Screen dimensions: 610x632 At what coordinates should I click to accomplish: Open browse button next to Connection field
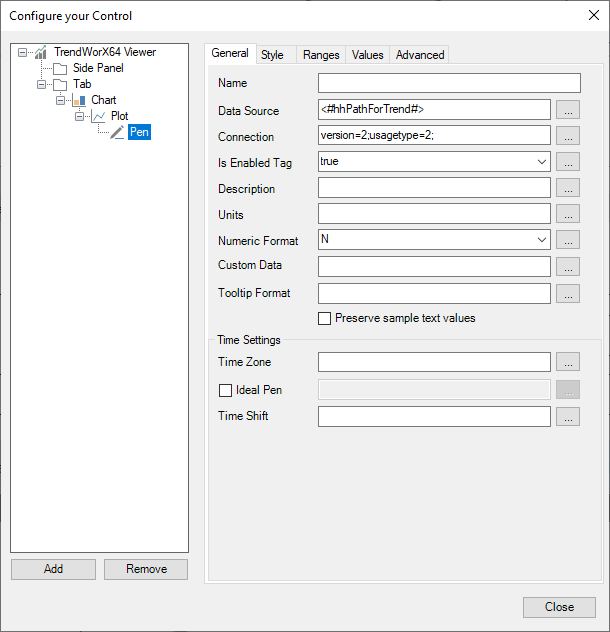point(568,135)
